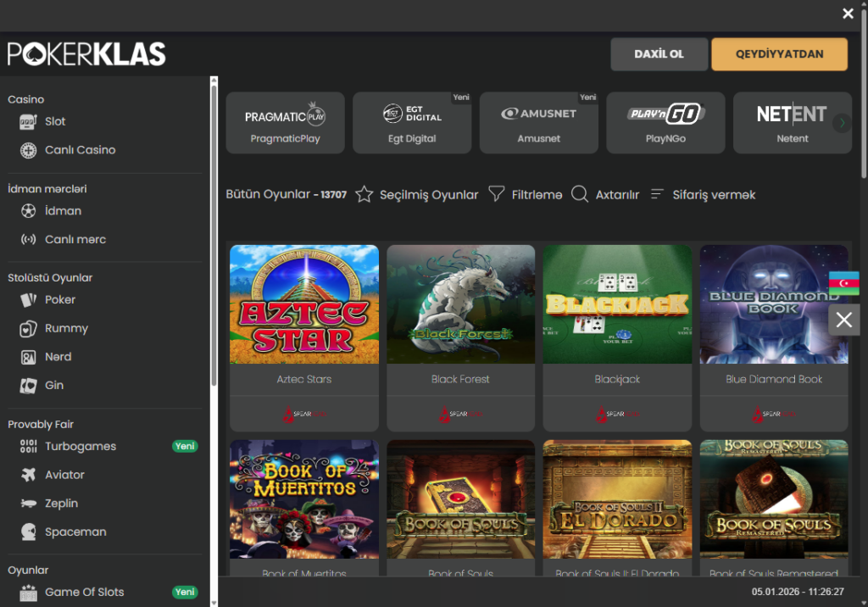
Task: Toggle Seçilmiş Oyunlar favorites star
Action: [x=364, y=195]
